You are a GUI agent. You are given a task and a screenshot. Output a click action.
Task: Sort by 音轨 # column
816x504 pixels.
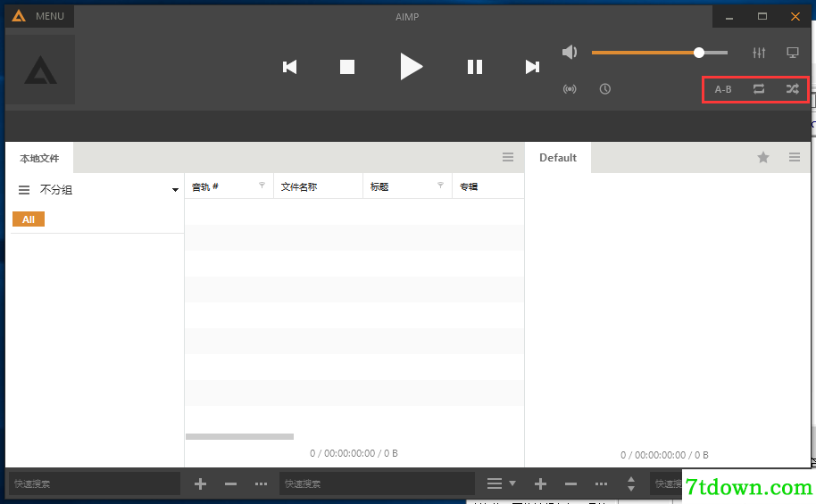205,186
